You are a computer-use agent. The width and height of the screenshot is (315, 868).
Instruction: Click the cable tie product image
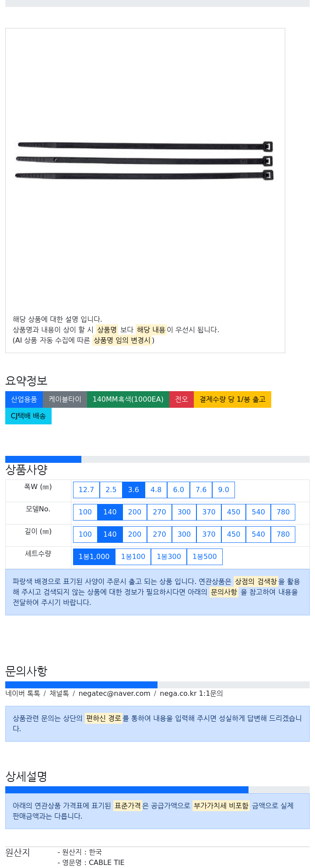pos(145,160)
